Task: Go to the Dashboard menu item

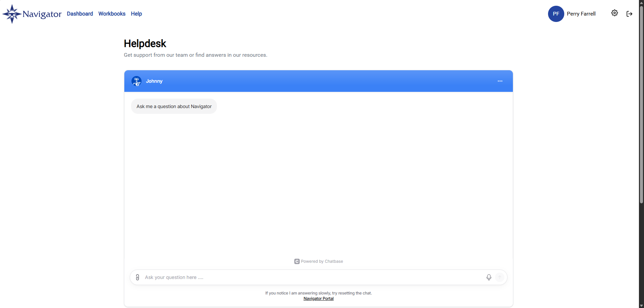Action: [80, 14]
